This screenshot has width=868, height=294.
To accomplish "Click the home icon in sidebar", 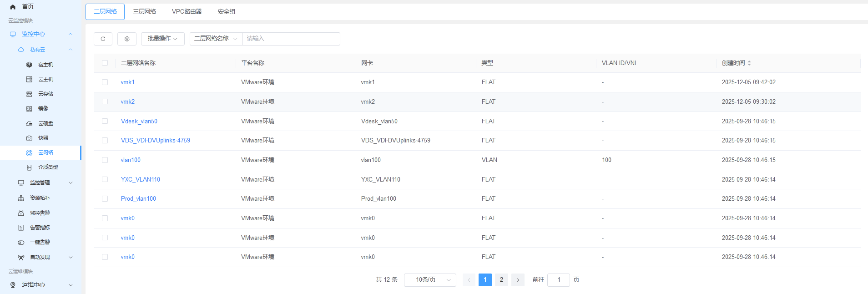I will pos(13,7).
